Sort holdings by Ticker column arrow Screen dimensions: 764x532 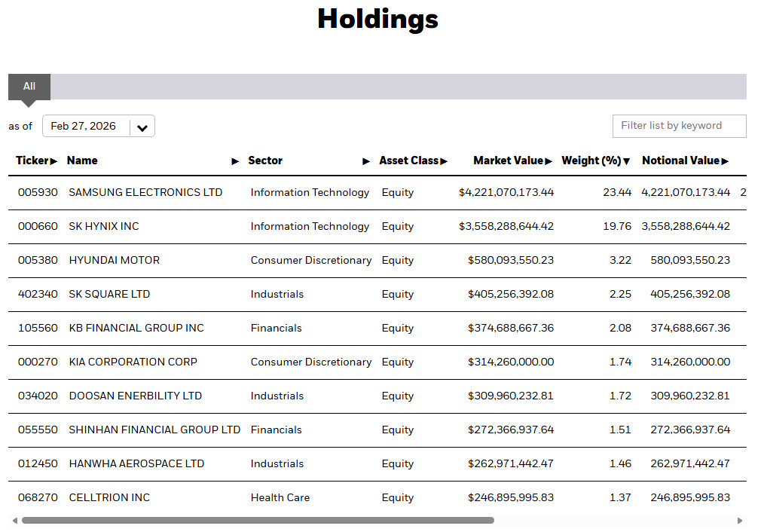pyautogui.click(x=54, y=161)
